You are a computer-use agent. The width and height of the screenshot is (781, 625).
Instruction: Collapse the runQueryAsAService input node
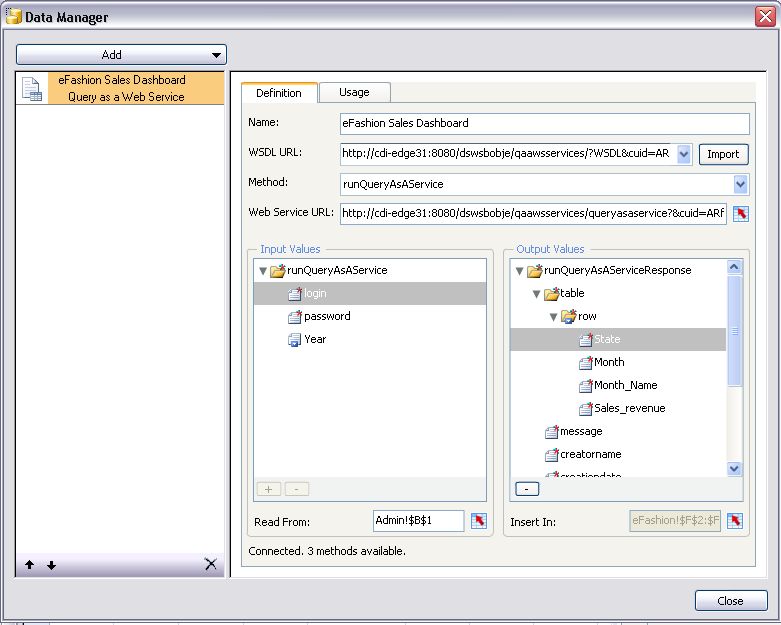pos(263,271)
